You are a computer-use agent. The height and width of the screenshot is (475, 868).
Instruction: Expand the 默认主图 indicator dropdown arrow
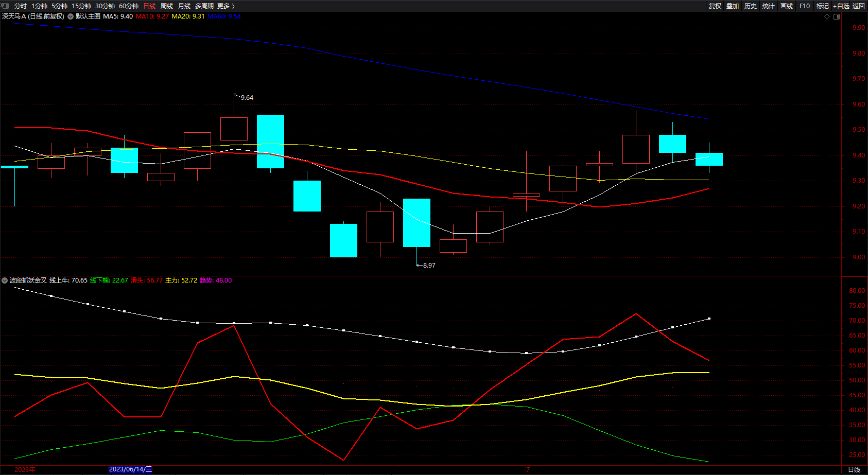(x=71, y=16)
